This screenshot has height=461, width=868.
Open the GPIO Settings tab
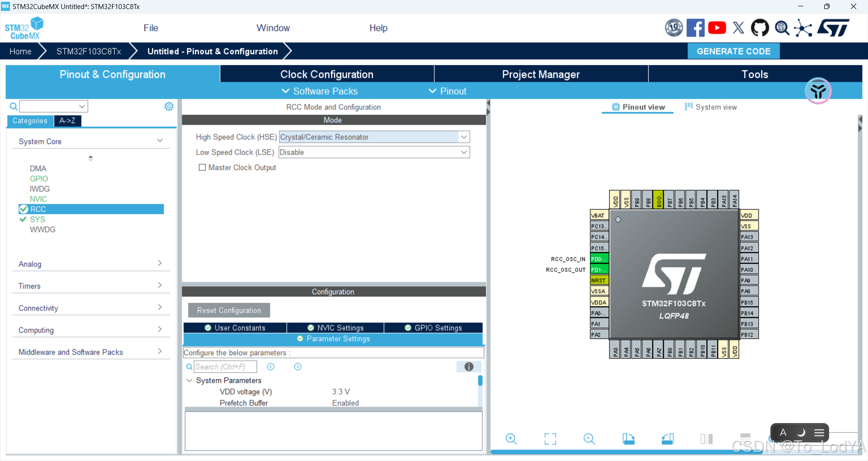[434, 328]
